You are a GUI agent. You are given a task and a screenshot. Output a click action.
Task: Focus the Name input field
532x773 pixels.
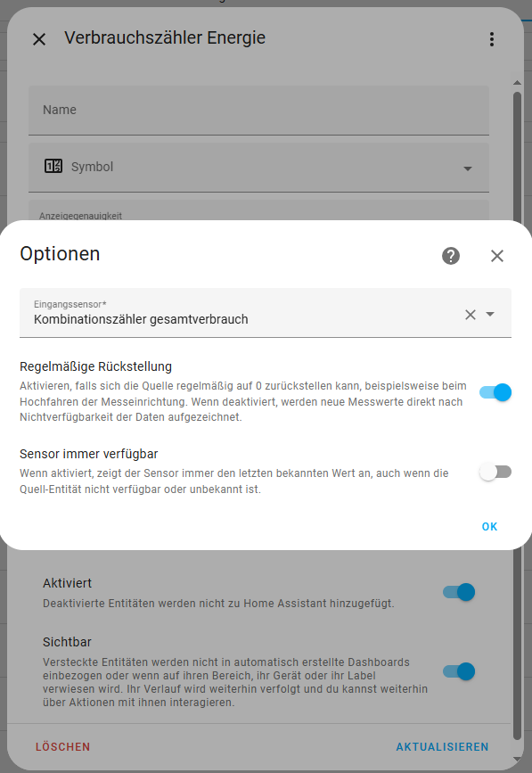258,111
